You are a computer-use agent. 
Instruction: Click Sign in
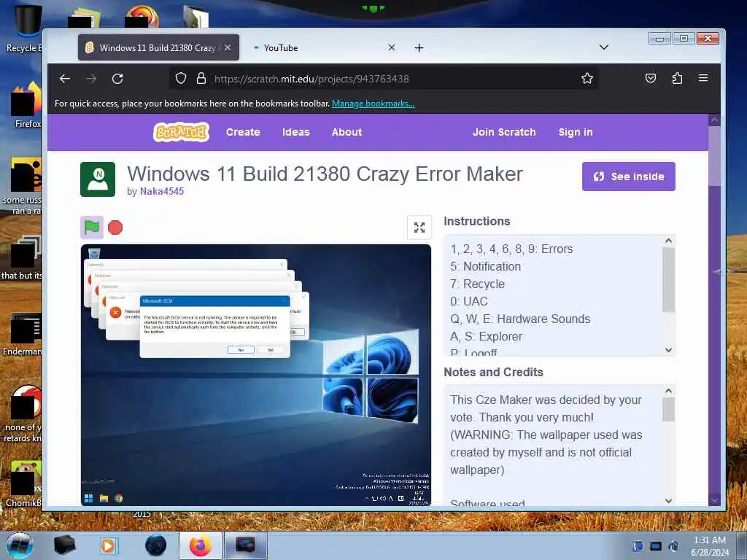point(576,132)
